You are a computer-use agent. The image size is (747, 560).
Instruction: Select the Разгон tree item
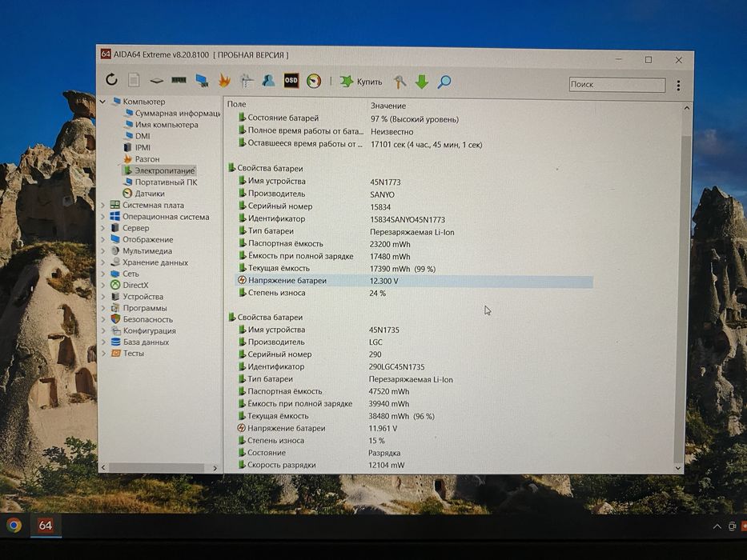pyautogui.click(x=147, y=159)
